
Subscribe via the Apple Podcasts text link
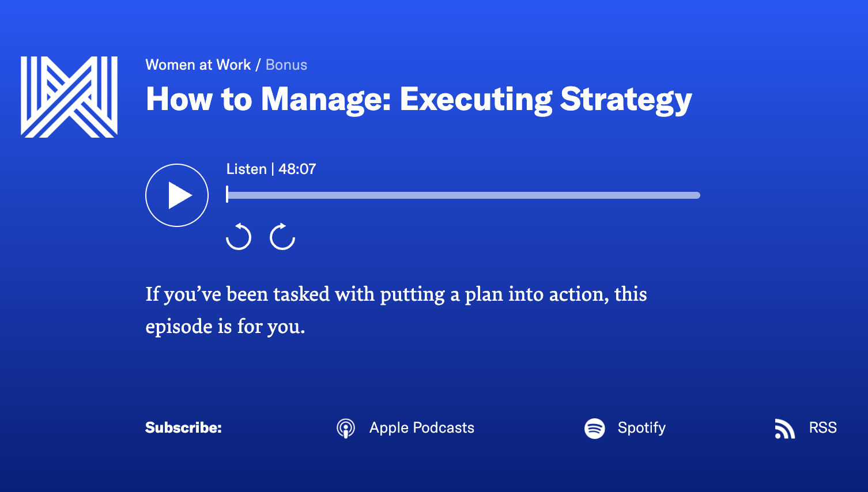422,428
